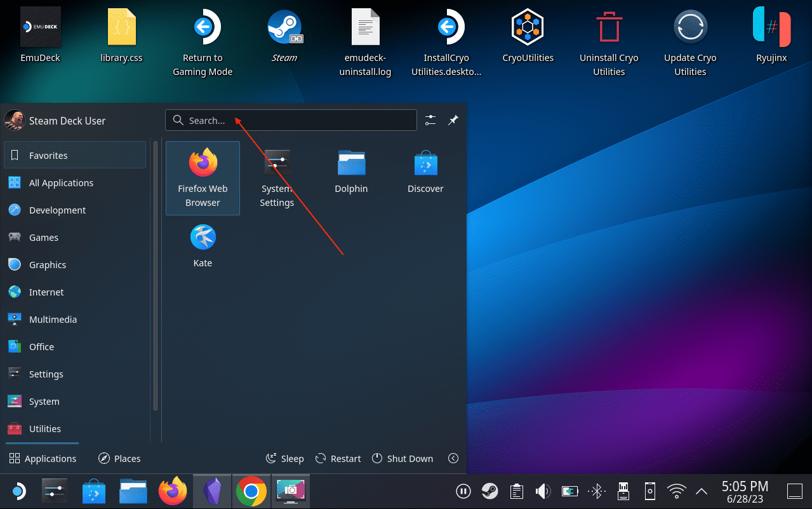Screen dimensions: 812x509
Task: Open the KDE Connect device tray icon
Action: [x=649, y=491]
